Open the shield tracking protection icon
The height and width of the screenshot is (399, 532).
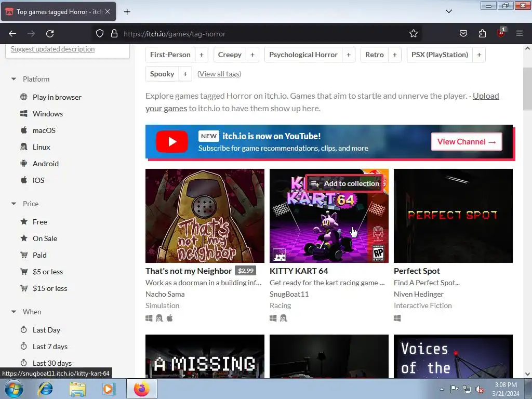point(99,34)
